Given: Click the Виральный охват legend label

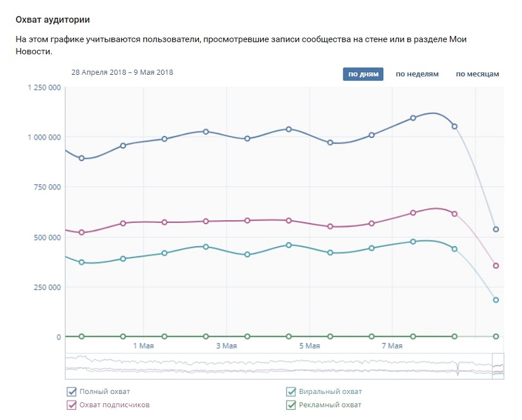Looking at the screenshot, I should (330, 392).
